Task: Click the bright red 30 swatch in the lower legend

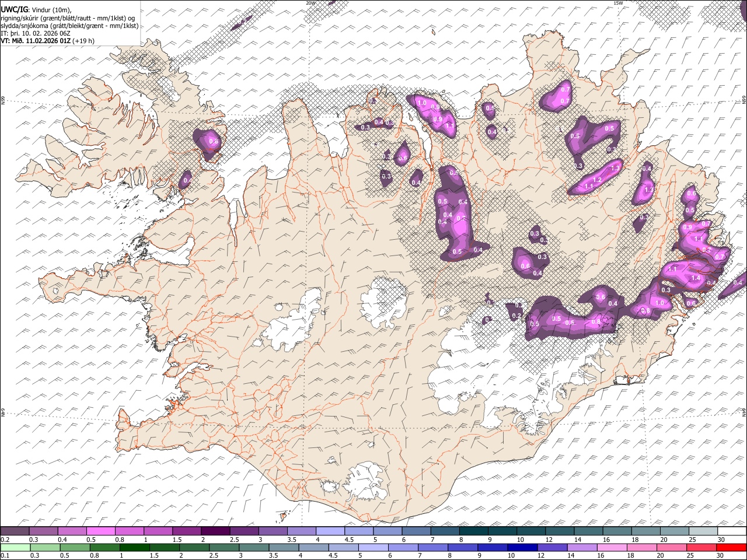Action: 732,548
